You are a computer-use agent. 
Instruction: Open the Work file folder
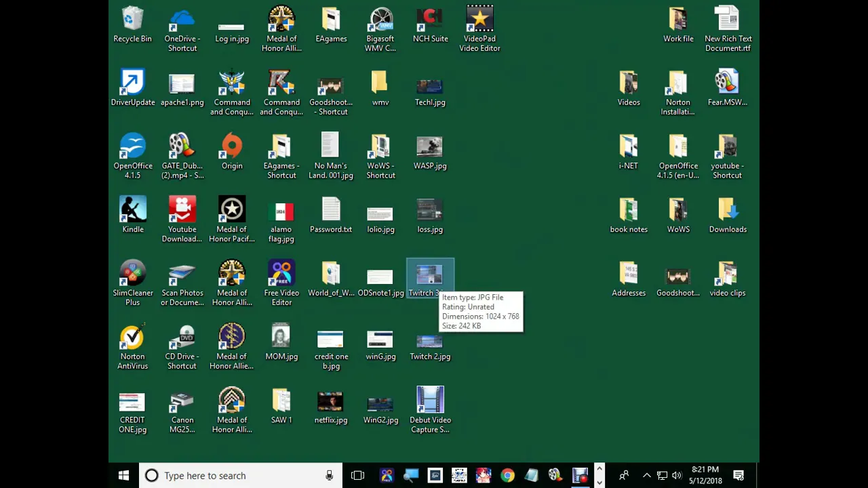(678, 25)
